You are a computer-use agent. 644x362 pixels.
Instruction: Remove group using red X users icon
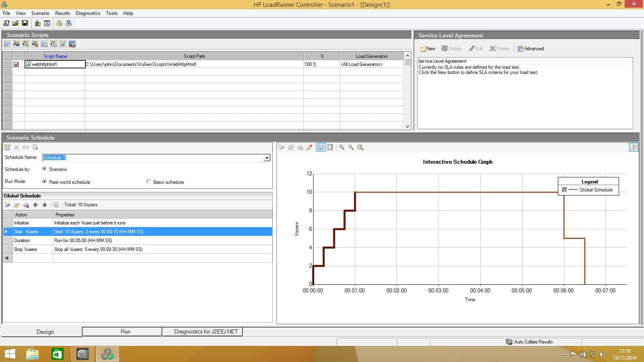(35, 44)
